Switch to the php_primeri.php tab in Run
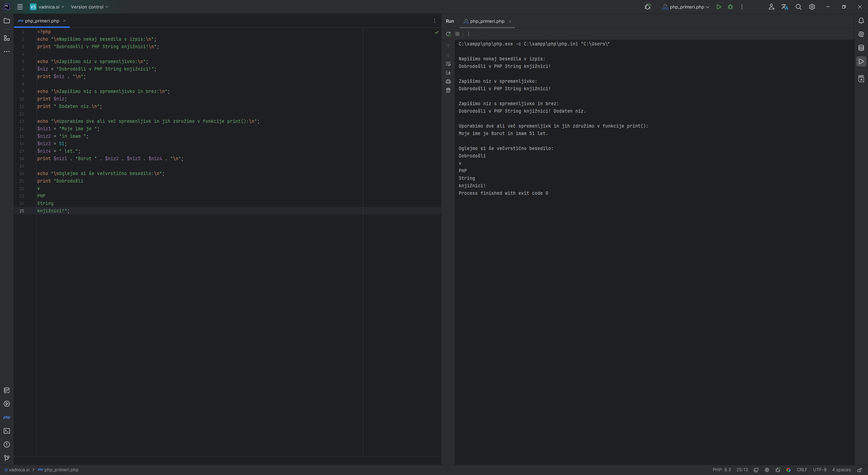Image resolution: width=868 pixels, height=475 pixels. click(487, 21)
